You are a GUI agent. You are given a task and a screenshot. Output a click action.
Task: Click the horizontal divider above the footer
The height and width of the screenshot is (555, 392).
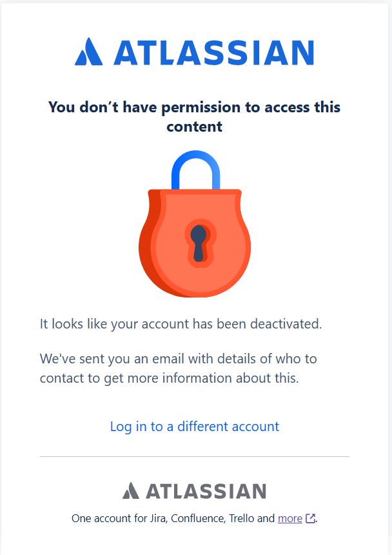pos(195,456)
